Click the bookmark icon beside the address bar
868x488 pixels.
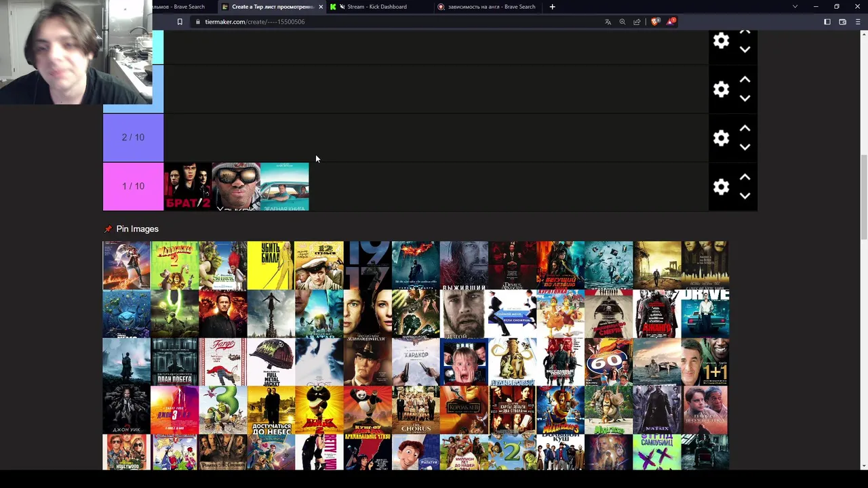180,22
